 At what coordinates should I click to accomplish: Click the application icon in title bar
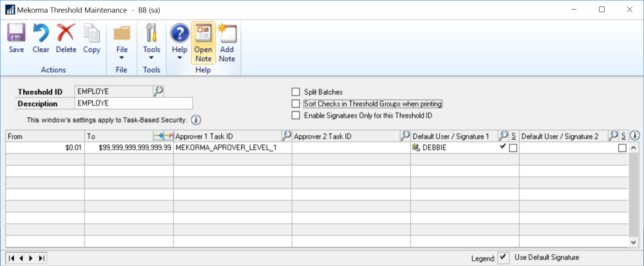point(9,10)
